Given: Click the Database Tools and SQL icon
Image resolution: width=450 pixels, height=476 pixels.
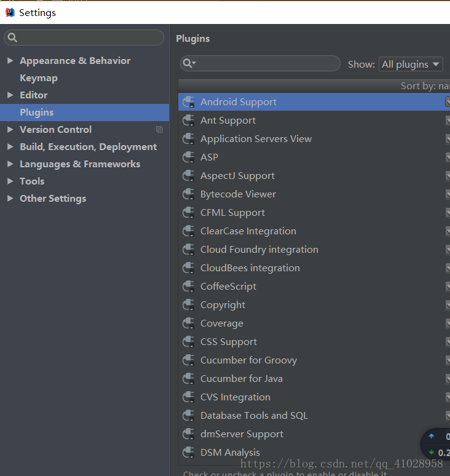Looking at the screenshot, I should 189,416.
